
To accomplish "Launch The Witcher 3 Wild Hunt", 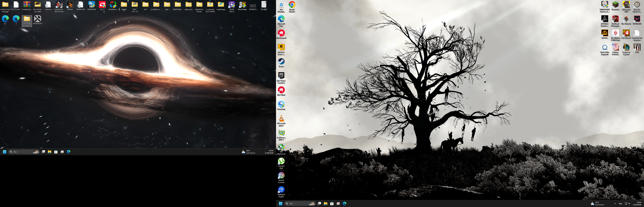I will (615, 35).
